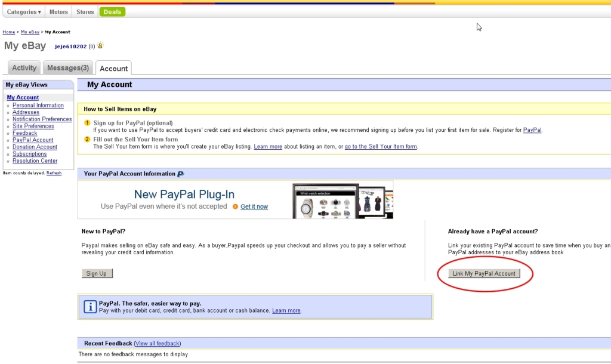Click the Link My PayPal Account button

[484, 273]
